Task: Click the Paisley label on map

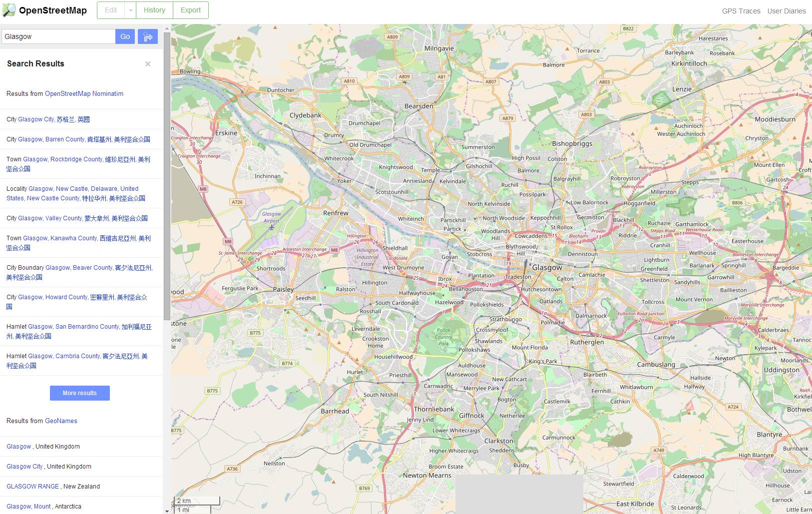Action: (x=284, y=290)
